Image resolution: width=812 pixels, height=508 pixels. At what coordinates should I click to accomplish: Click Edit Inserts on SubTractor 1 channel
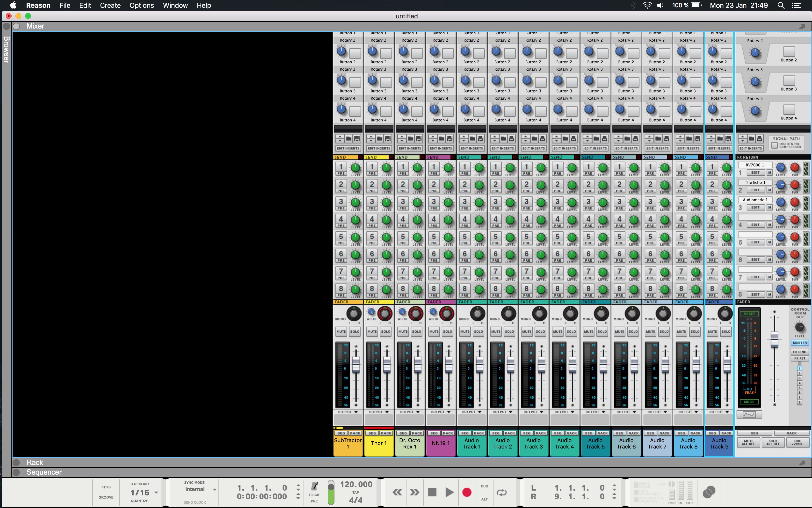348,148
